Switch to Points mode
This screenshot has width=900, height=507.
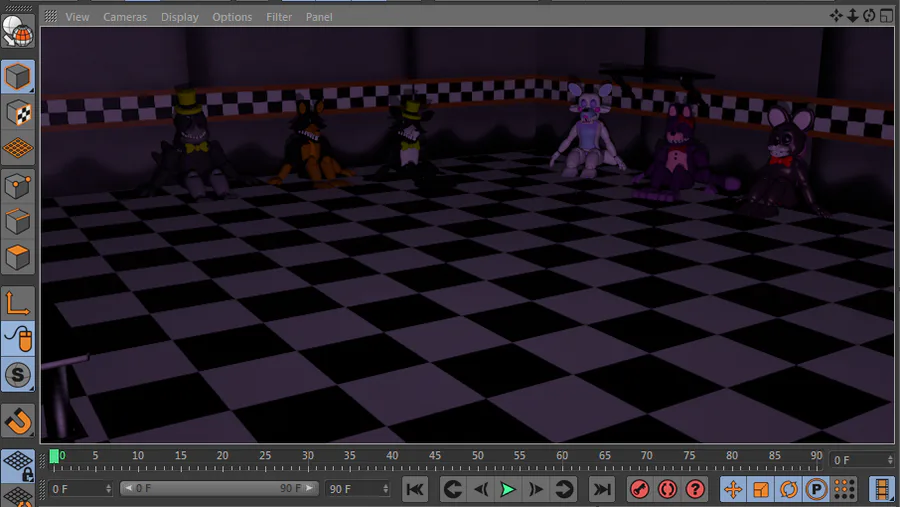pos(18,185)
